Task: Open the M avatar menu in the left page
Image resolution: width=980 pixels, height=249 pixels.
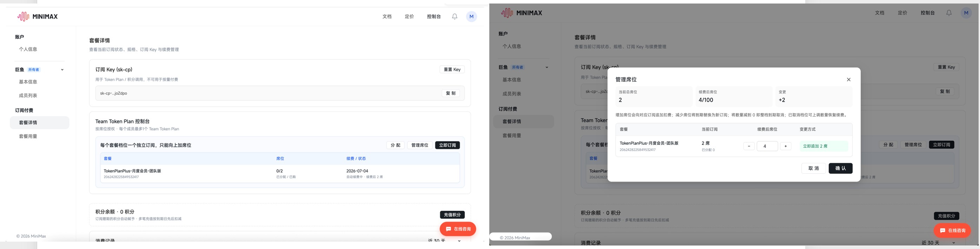Action: (471, 17)
